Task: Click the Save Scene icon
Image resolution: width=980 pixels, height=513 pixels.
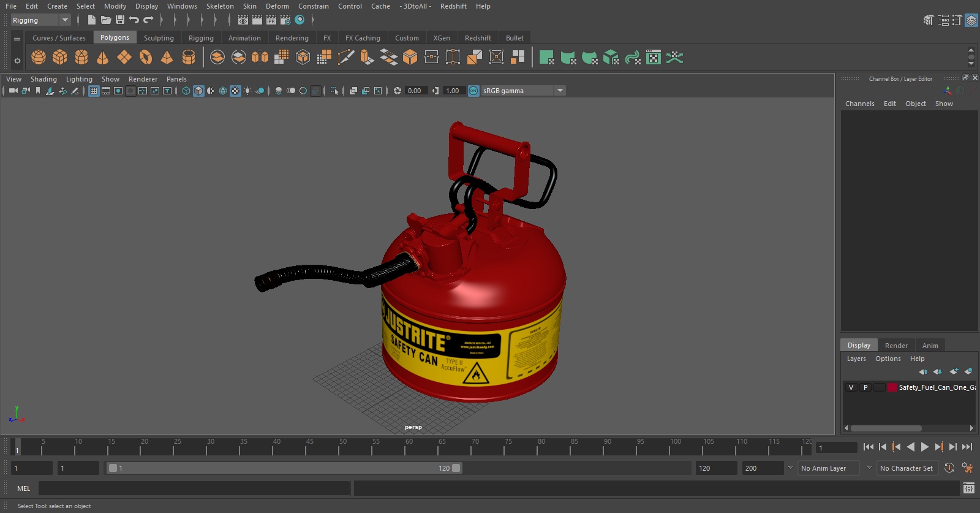Action: tap(120, 20)
